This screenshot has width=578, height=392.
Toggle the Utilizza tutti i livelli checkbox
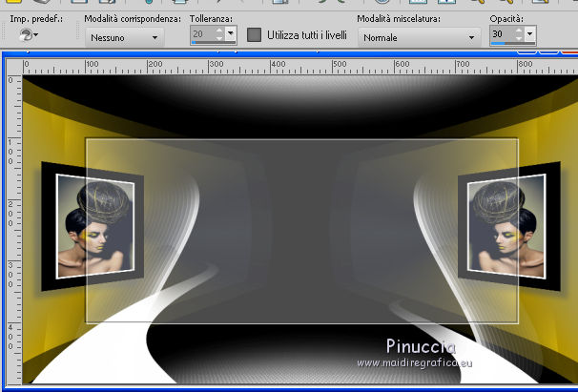(254, 34)
